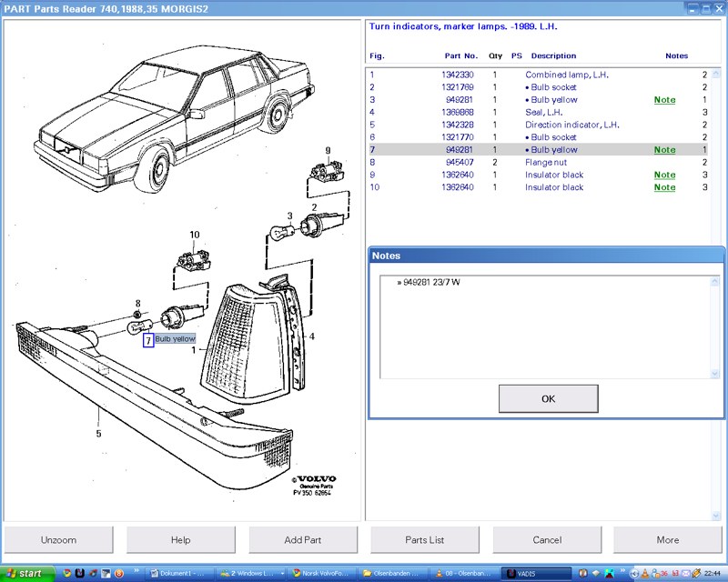Open Note link for row 3 Bulb yellow

pos(664,100)
